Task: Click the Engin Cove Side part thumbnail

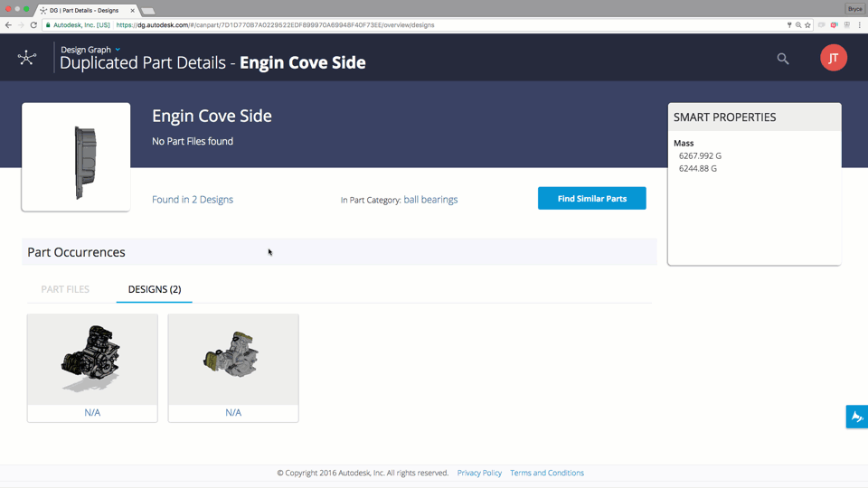Action: pos(76,156)
